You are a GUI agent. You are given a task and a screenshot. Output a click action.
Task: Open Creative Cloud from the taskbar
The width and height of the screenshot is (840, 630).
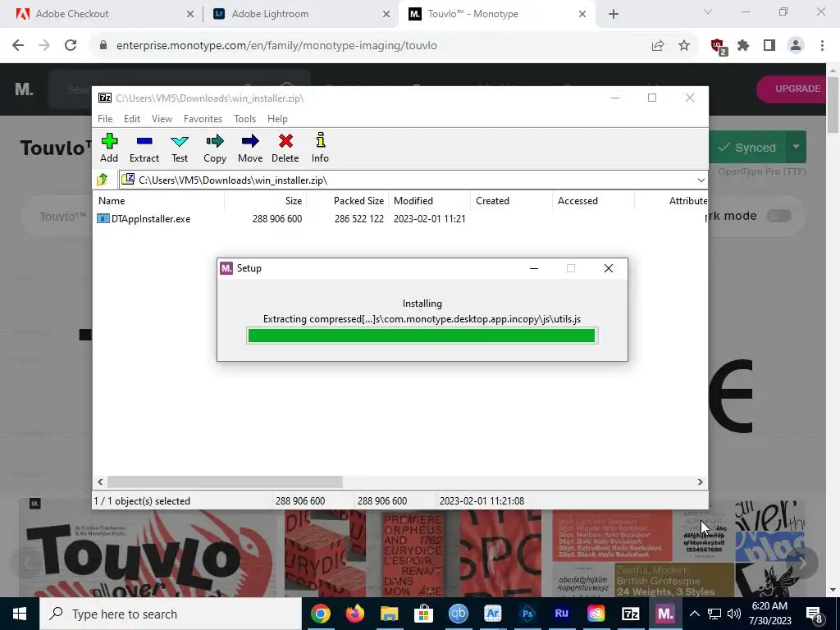pos(596,614)
